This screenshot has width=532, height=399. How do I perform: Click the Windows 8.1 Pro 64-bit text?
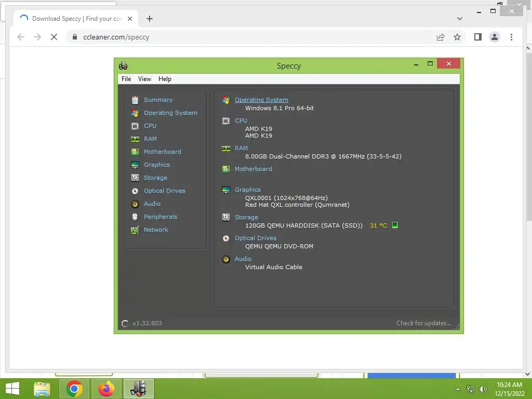(280, 108)
